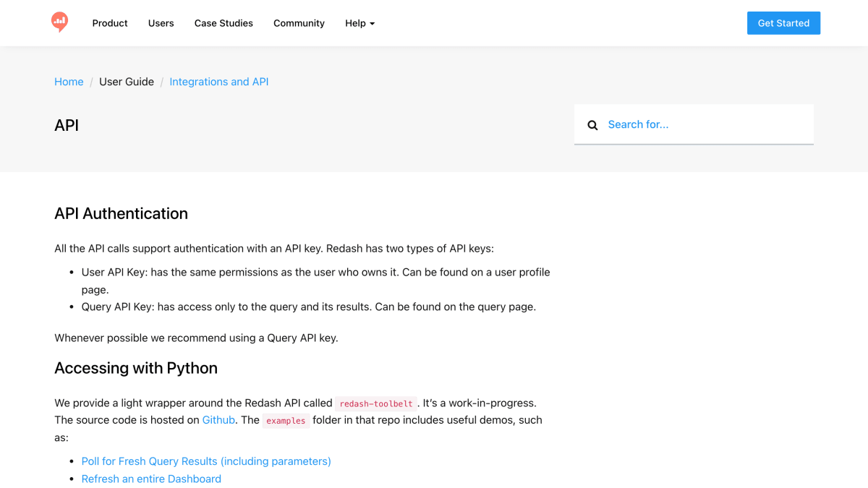Click the search magnifier icon

(592, 125)
